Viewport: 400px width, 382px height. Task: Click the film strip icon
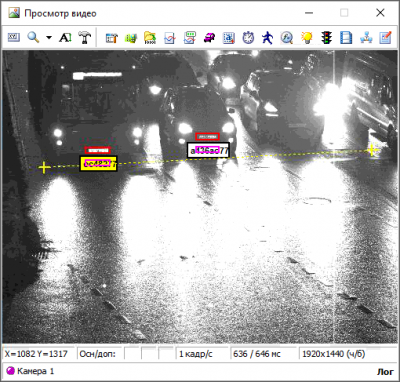pyautogui.click(x=346, y=38)
